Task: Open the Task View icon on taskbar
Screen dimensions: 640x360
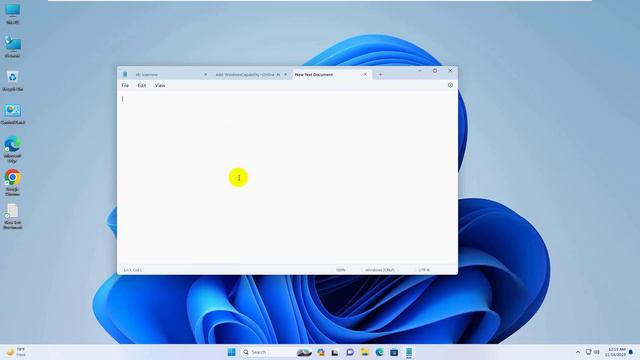Action: [x=335, y=352]
